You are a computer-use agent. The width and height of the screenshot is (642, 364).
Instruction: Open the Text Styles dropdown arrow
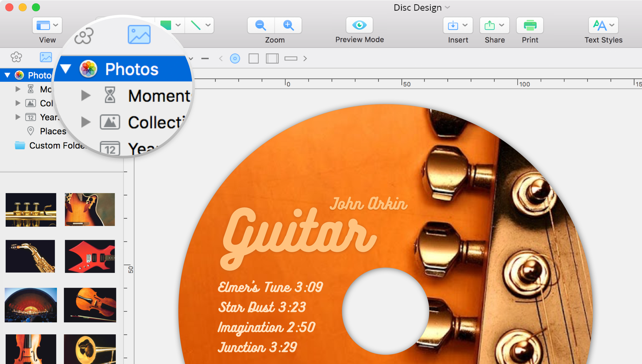coord(612,25)
